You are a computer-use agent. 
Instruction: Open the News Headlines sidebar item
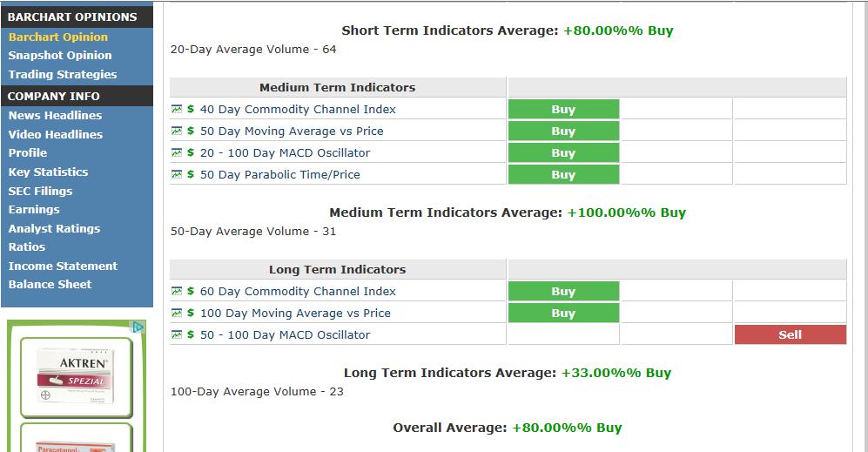pos(55,116)
